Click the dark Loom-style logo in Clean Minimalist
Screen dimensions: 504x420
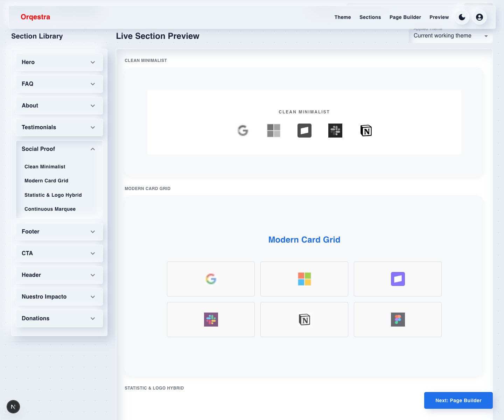(304, 131)
